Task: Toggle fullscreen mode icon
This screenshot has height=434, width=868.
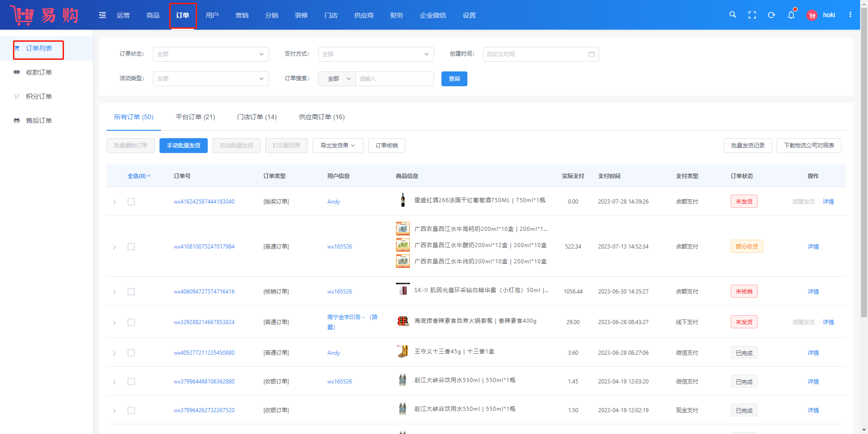Action: (x=752, y=15)
